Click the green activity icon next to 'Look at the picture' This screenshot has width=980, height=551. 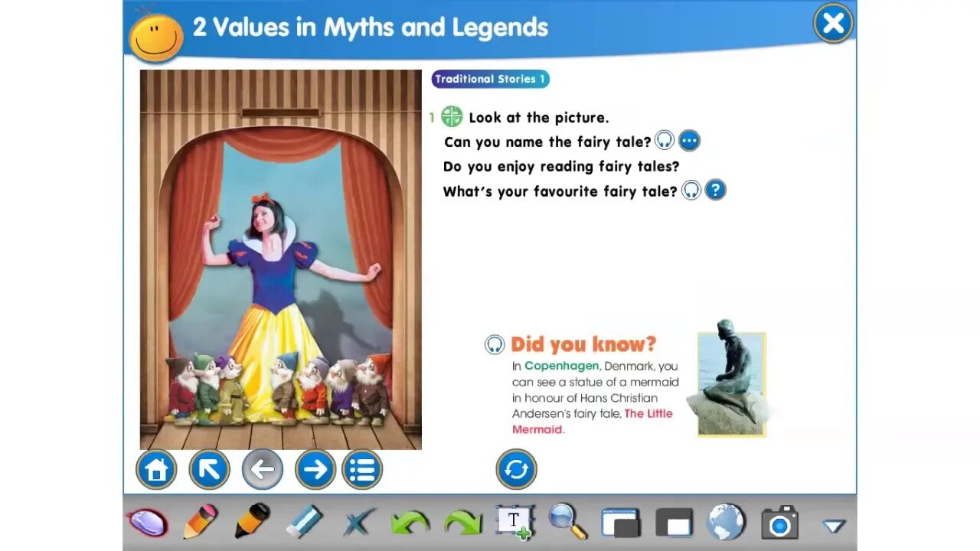[x=452, y=116]
